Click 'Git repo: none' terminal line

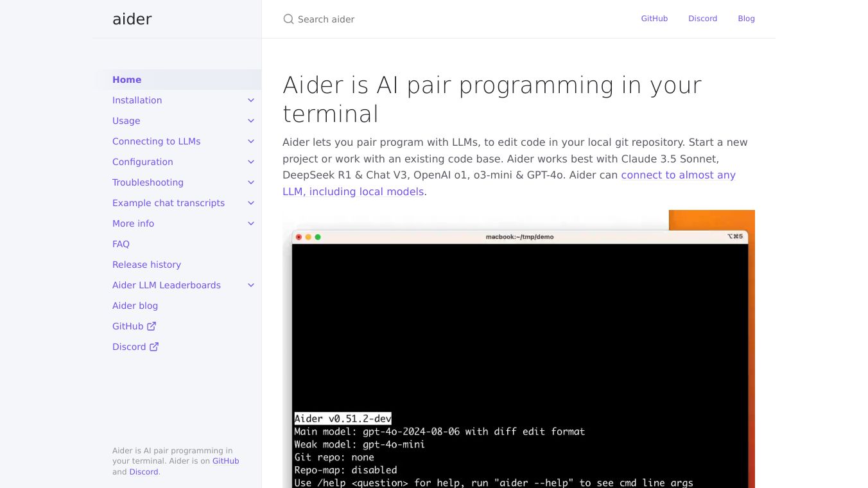(334, 457)
